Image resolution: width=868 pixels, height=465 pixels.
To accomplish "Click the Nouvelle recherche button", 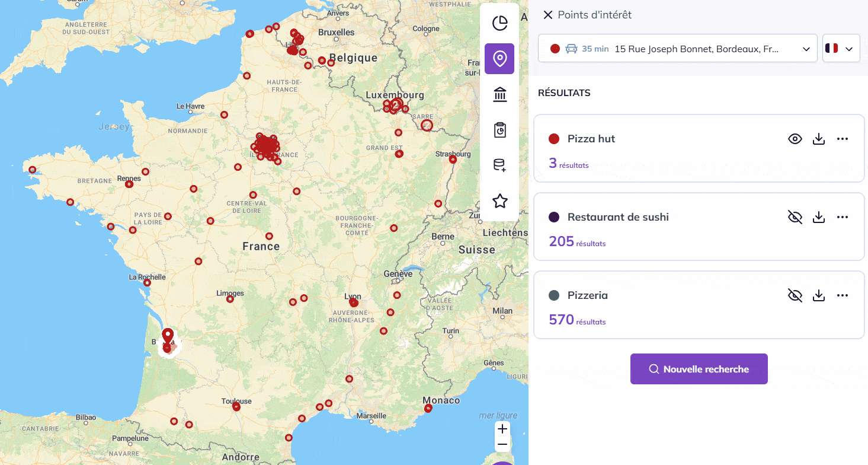I will [x=699, y=369].
